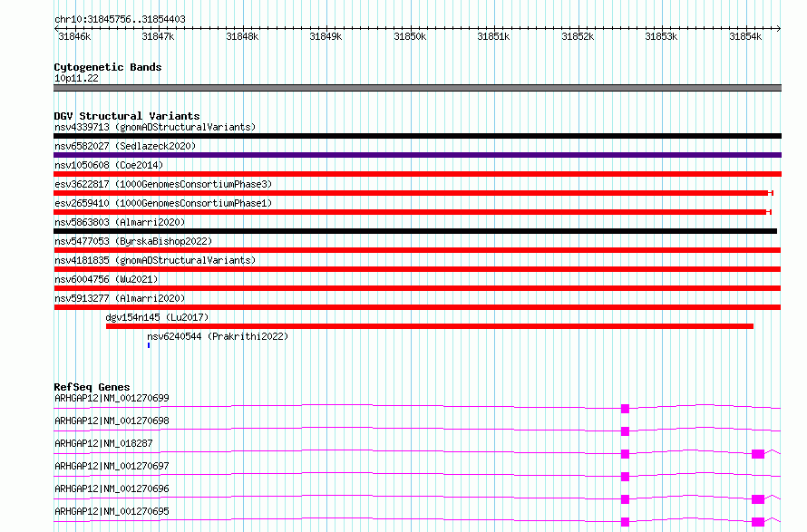Select the 31847k ruler tick label

click(158, 36)
